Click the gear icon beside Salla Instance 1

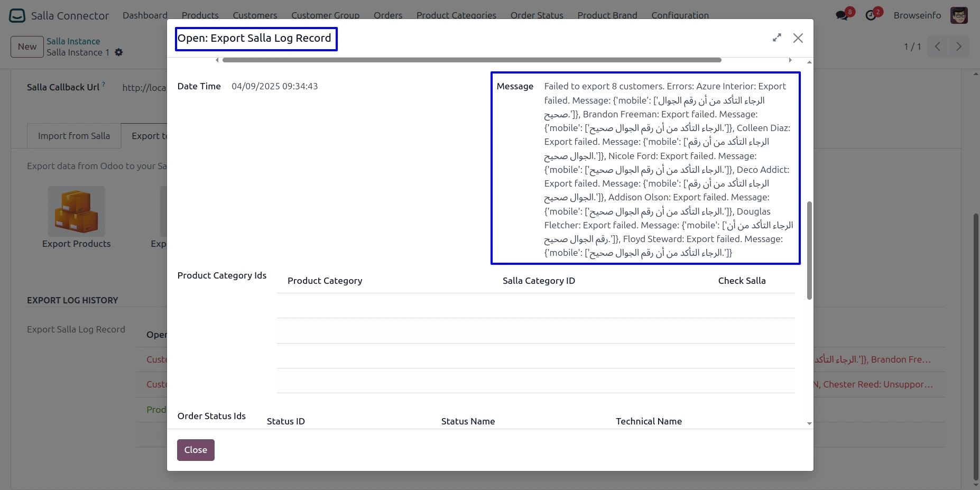pyautogui.click(x=119, y=52)
